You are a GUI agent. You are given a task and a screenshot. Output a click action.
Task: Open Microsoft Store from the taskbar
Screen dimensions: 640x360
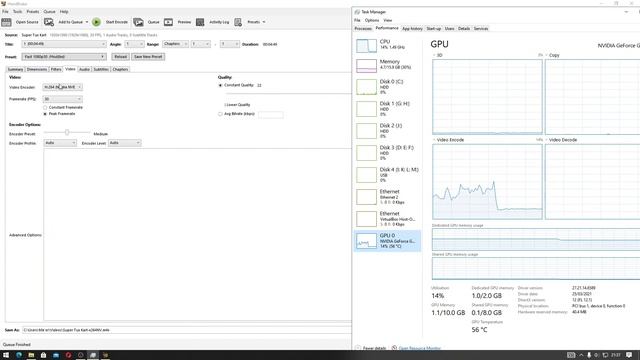pos(43,355)
